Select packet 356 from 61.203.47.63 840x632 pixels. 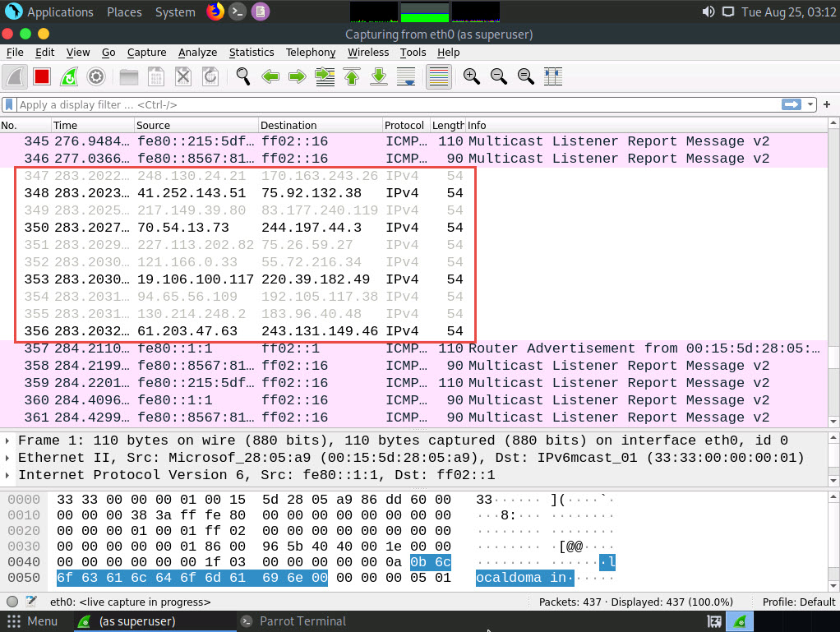coord(413,331)
